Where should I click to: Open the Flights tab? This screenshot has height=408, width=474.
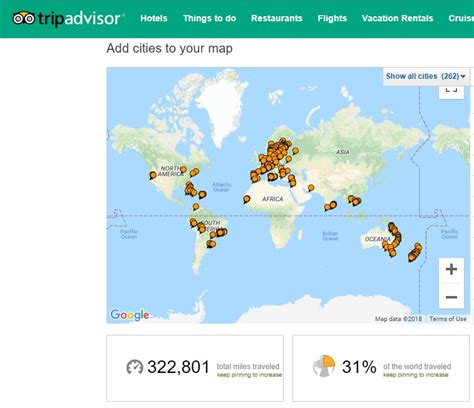coord(332,18)
